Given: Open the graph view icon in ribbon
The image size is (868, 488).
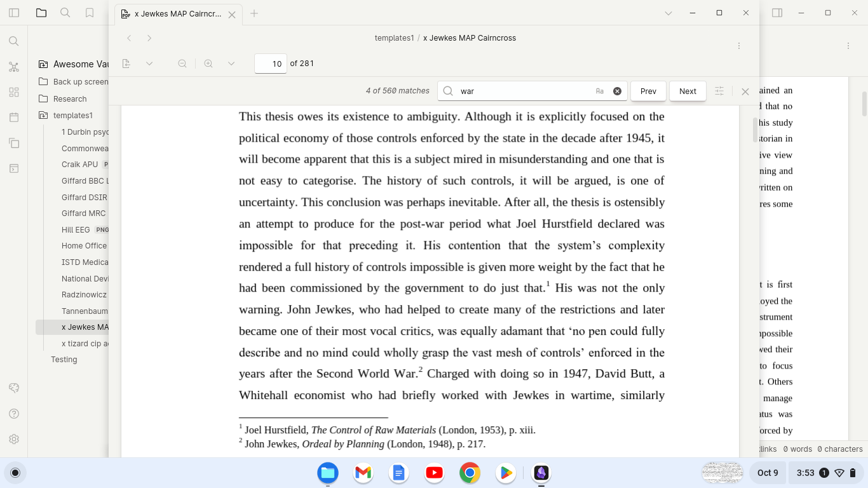Looking at the screenshot, I should [14, 67].
